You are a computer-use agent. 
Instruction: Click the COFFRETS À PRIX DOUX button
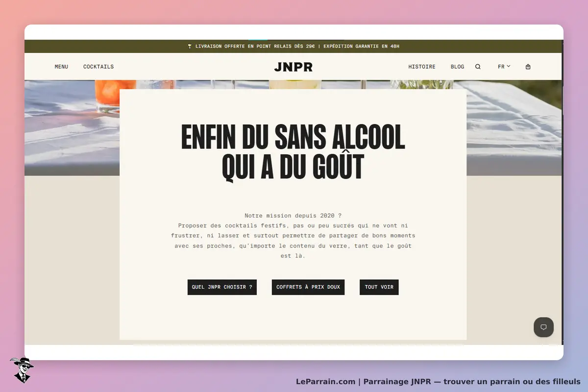(308, 287)
